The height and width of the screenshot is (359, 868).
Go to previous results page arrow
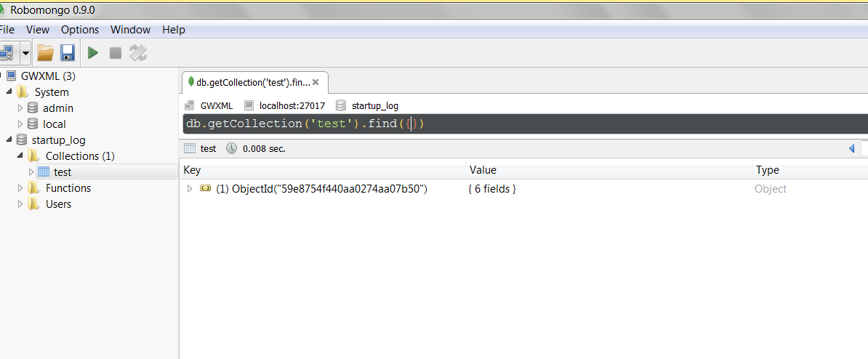(x=851, y=148)
